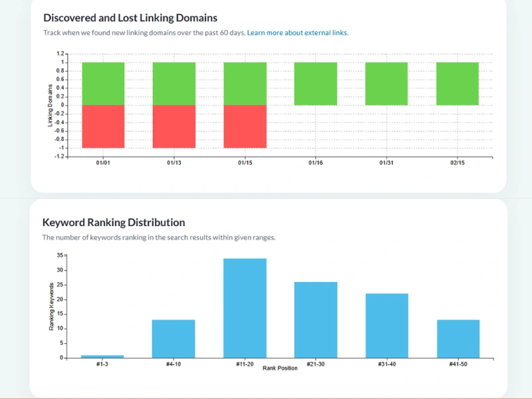Click the 'Discovered and Lost Linking Domains' heading
Screen dimensions: 532x399
(130, 18)
